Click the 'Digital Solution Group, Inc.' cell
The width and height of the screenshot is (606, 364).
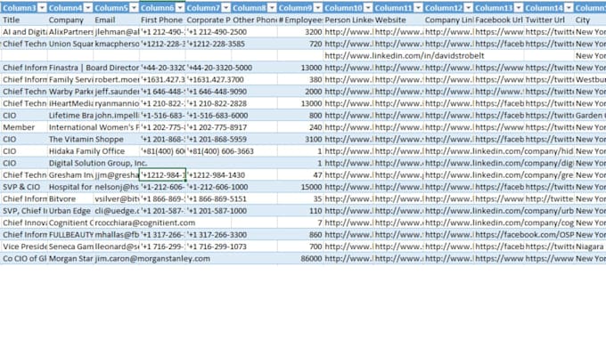(98, 163)
